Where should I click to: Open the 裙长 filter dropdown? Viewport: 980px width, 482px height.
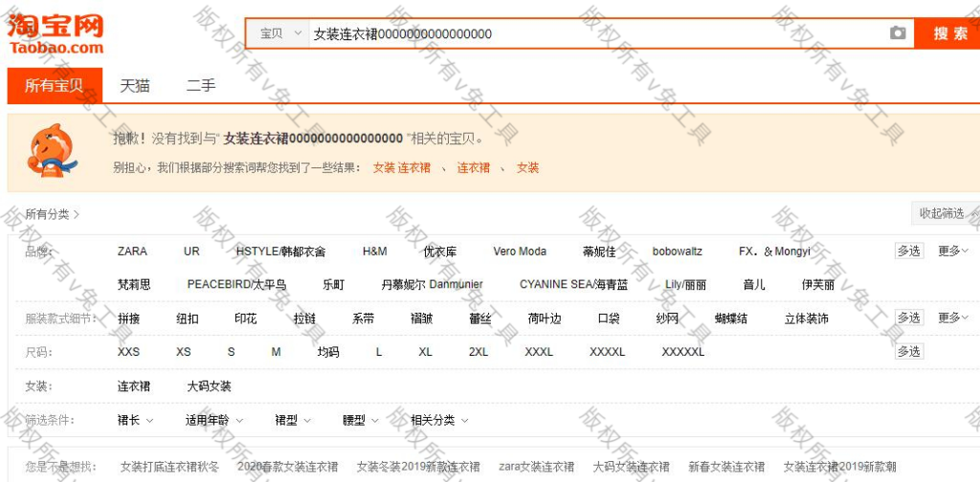tap(135, 420)
